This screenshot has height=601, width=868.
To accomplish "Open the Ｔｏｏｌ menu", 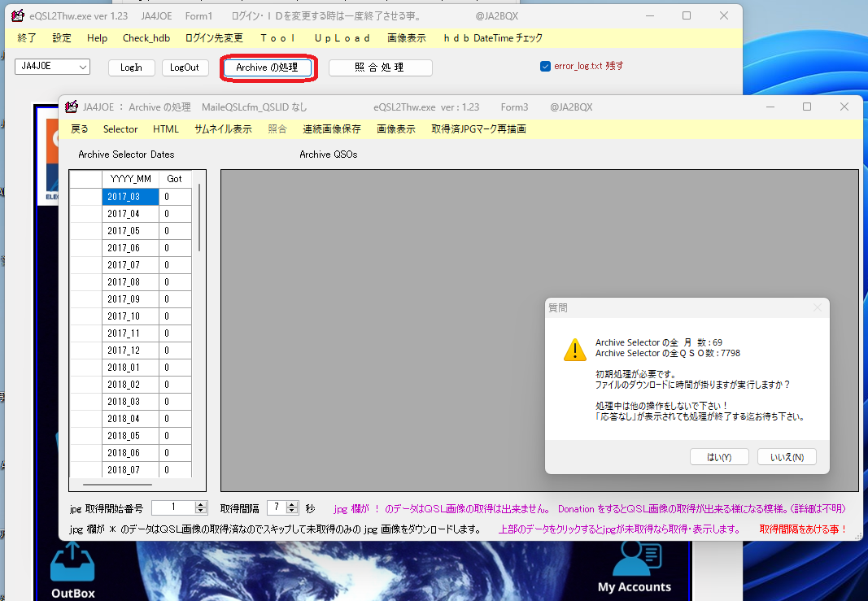I will (x=277, y=37).
